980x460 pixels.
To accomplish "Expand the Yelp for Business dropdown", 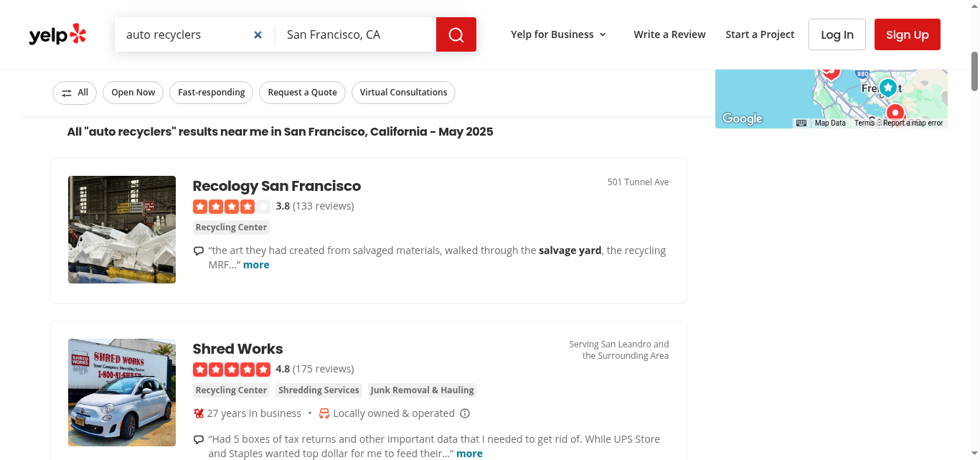I will tap(559, 34).
